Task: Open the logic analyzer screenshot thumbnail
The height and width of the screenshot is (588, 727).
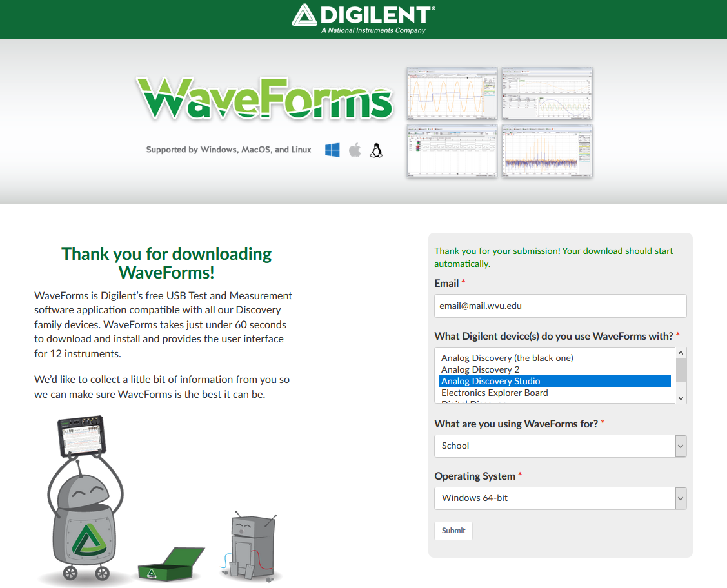Action: point(452,151)
